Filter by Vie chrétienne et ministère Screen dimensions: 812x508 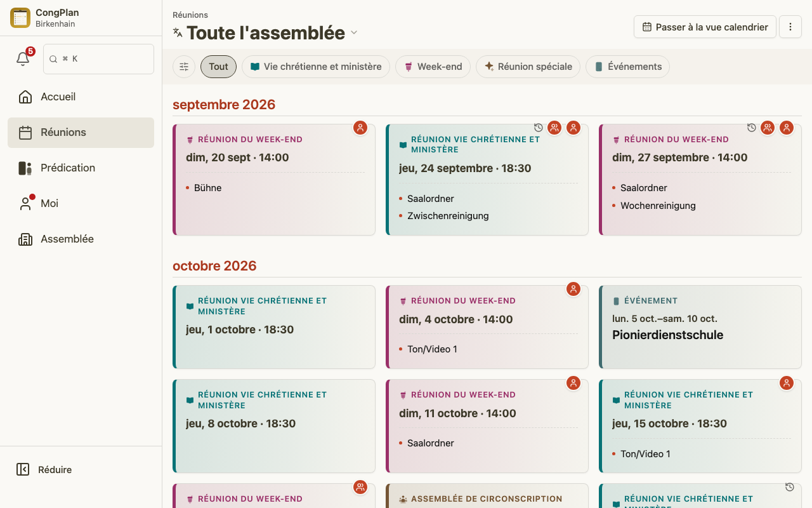pyautogui.click(x=316, y=67)
